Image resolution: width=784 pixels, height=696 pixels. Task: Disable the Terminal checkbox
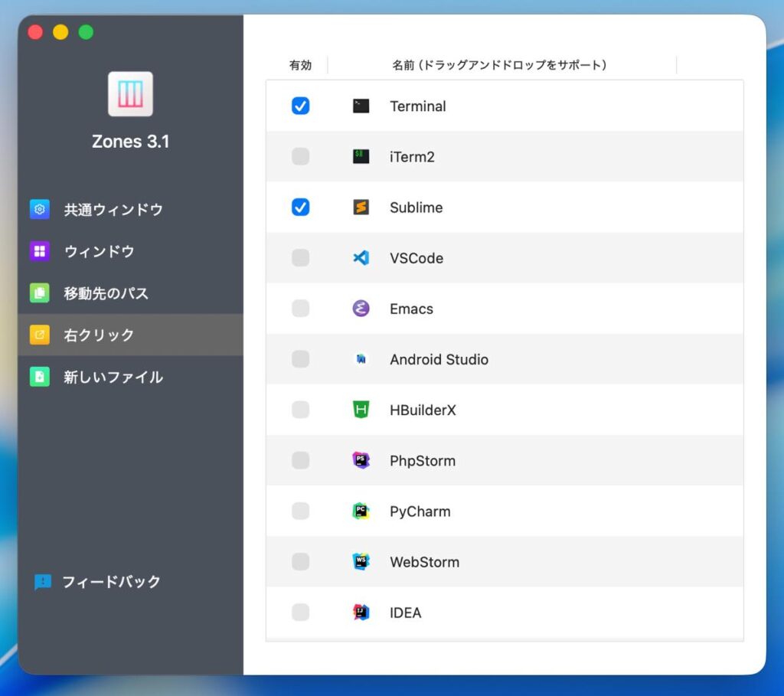pos(301,106)
